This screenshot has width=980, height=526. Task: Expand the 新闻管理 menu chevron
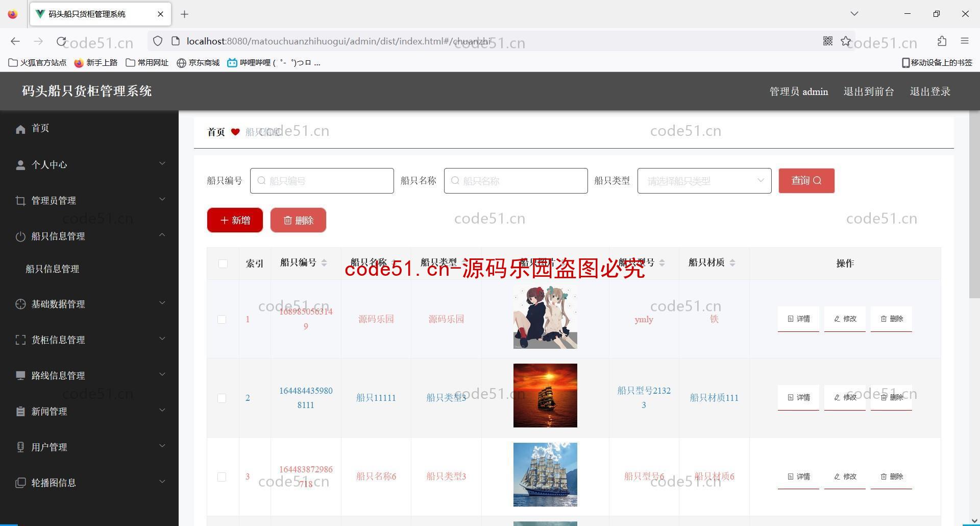[x=162, y=410]
